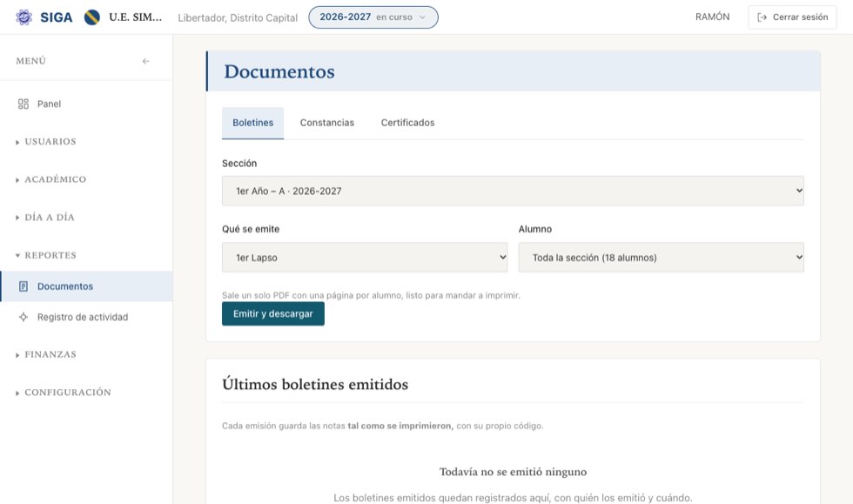Image resolution: width=853 pixels, height=504 pixels.
Task: Click the MENÚ label
Action: click(31, 61)
